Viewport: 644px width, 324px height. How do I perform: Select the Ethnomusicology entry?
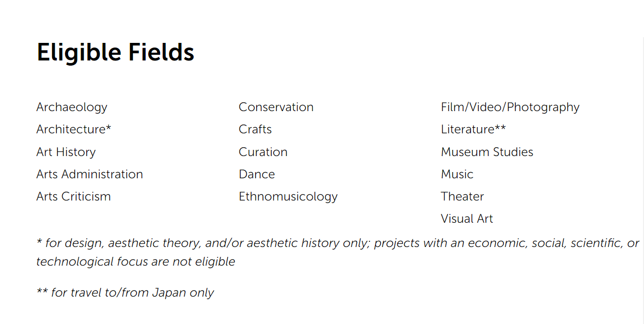288,197
